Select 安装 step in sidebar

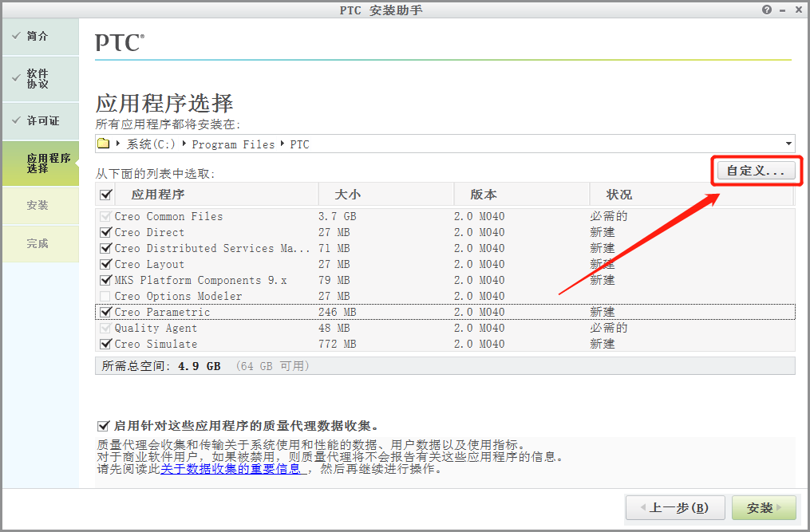click(41, 205)
